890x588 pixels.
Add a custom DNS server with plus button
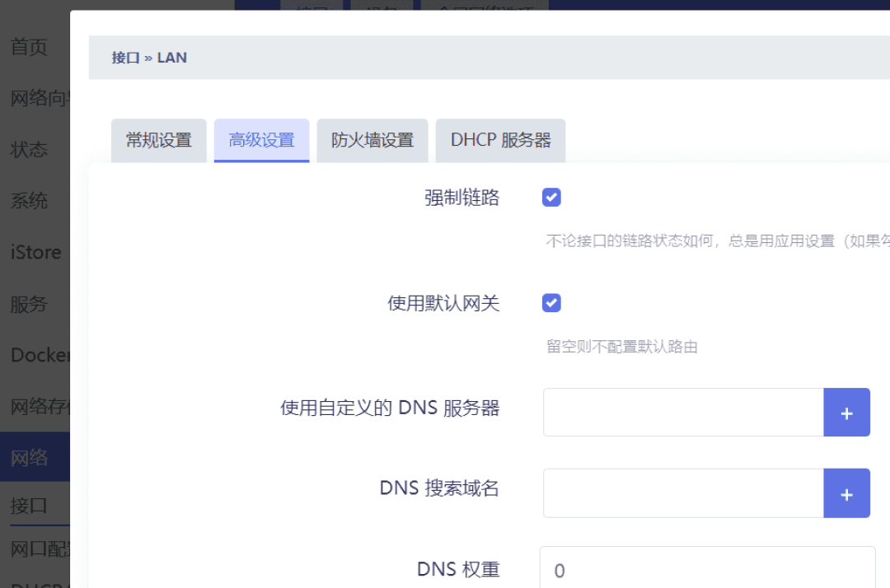846,413
